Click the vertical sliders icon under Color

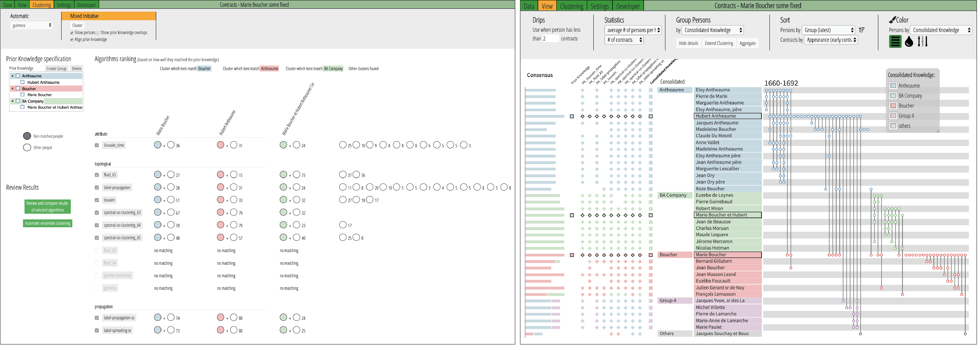pyautogui.click(x=923, y=41)
